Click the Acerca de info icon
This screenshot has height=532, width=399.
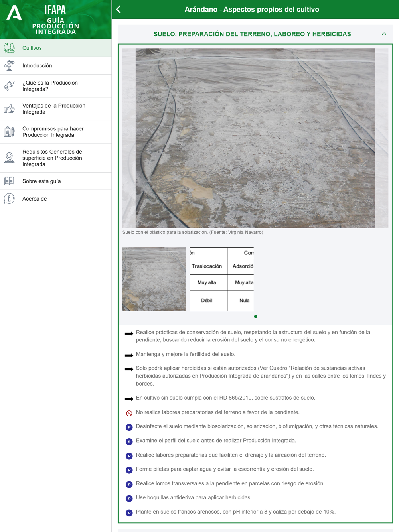9,199
